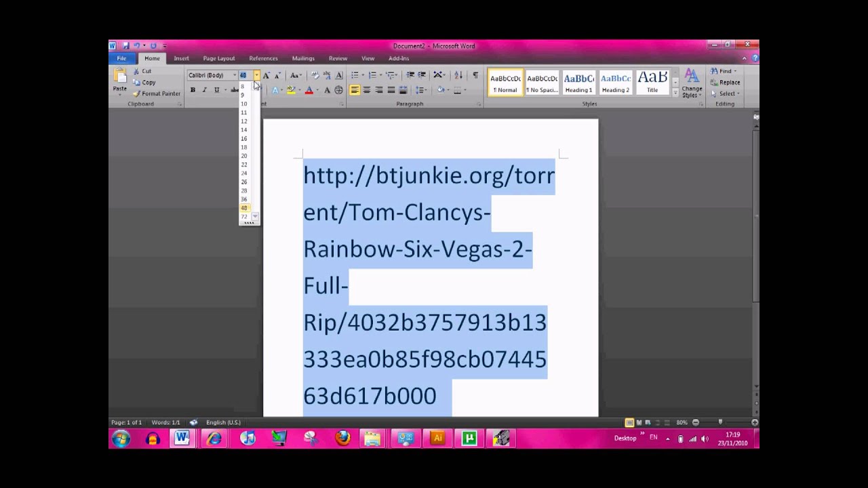Grow the font size
This screenshot has width=868, height=488.
click(266, 75)
